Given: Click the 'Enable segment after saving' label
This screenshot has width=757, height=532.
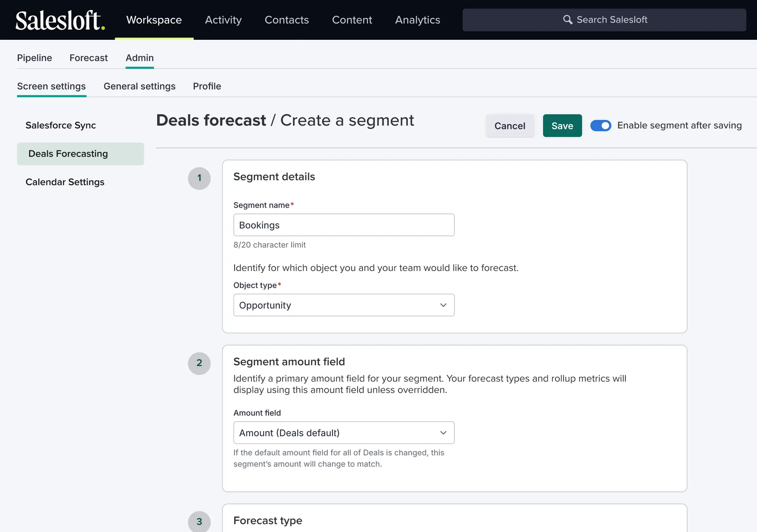Looking at the screenshot, I should (679, 125).
